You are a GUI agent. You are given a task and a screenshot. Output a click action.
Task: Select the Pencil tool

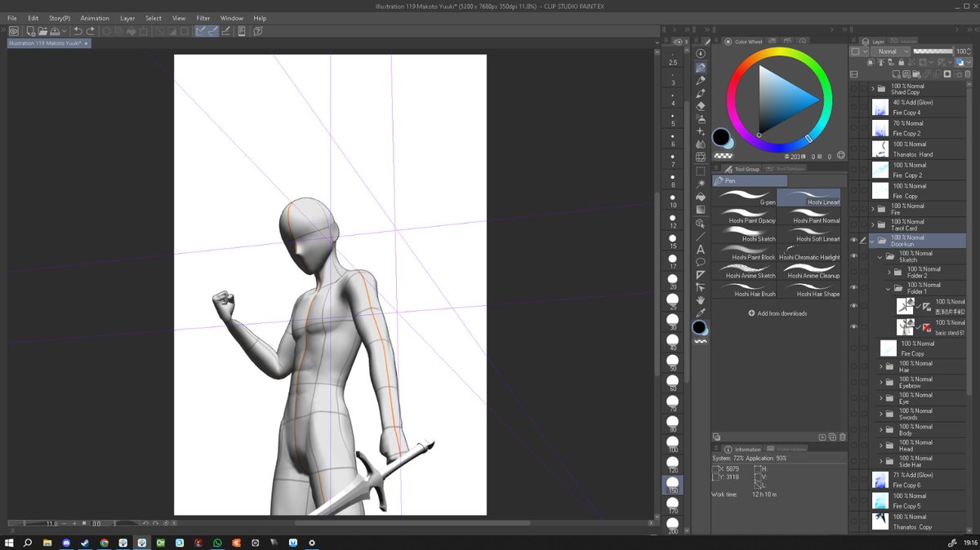tap(700, 81)
